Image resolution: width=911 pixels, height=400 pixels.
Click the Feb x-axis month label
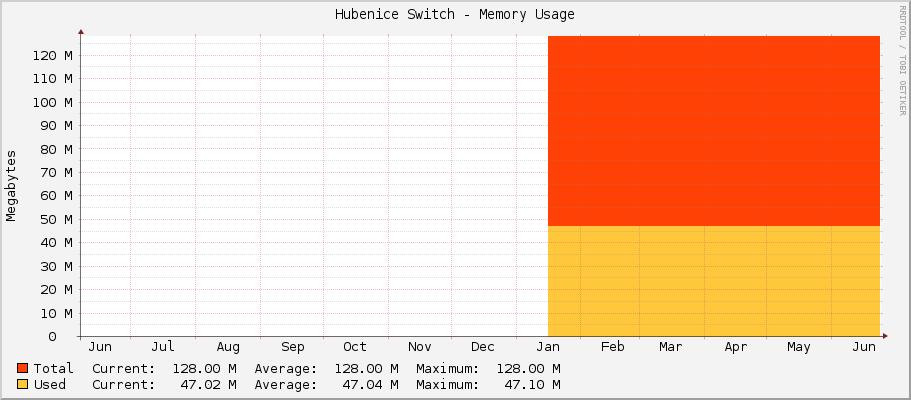point(612,347)
